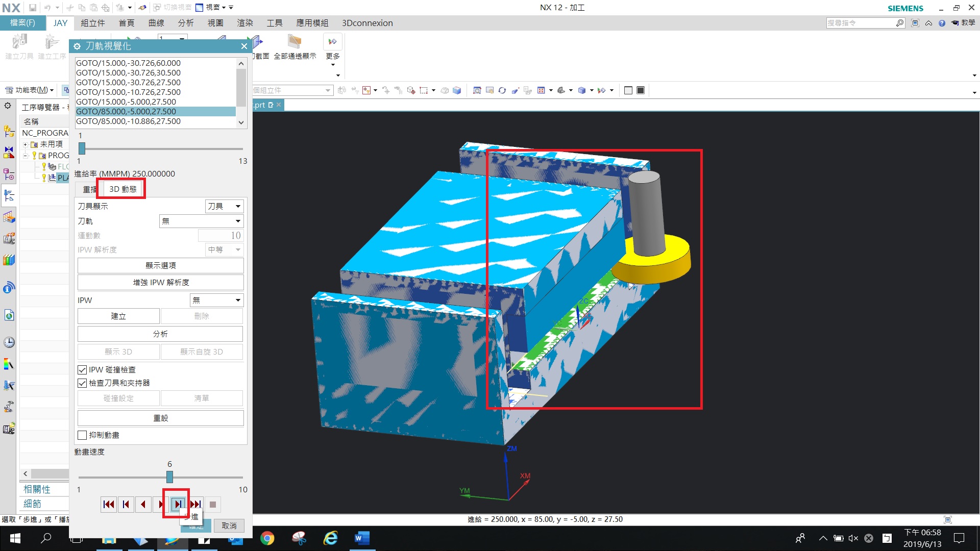Image resolution: width=980 pixels, height=551 pixels.
Task: Open the 組立件 selection scope combo box
Action: pyautogui.click(x=292, y=90)
